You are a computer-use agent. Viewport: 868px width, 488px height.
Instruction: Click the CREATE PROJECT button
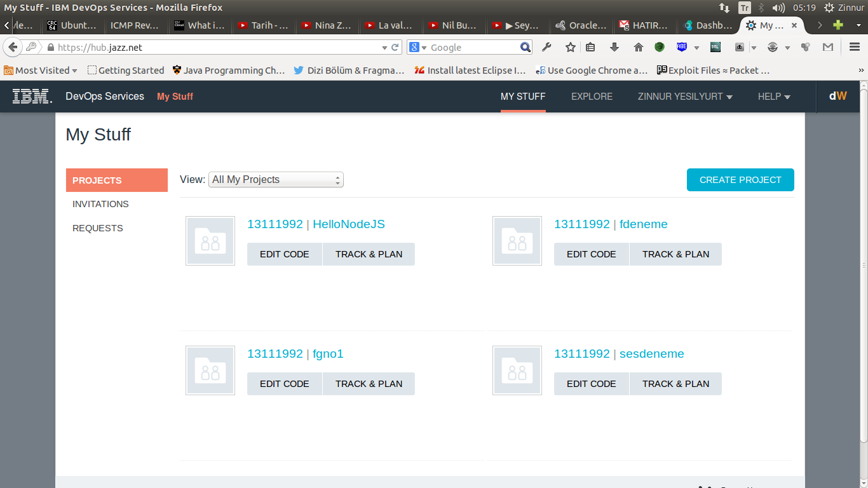740,180
